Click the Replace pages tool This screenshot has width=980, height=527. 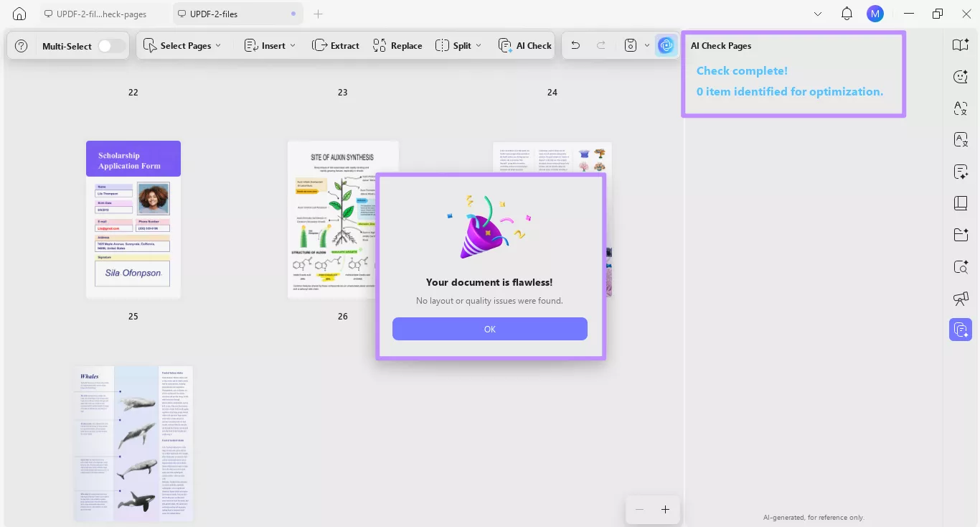[397, 46]
